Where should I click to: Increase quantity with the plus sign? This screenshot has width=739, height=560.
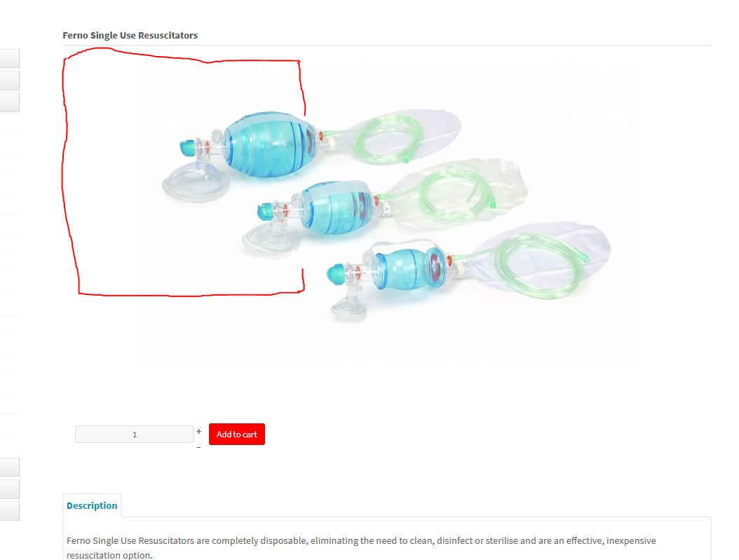tap(199, 431)
